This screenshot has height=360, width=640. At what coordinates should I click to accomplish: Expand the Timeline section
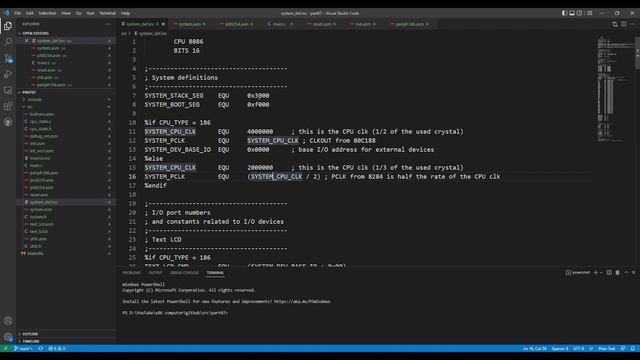tap(31, 341)
